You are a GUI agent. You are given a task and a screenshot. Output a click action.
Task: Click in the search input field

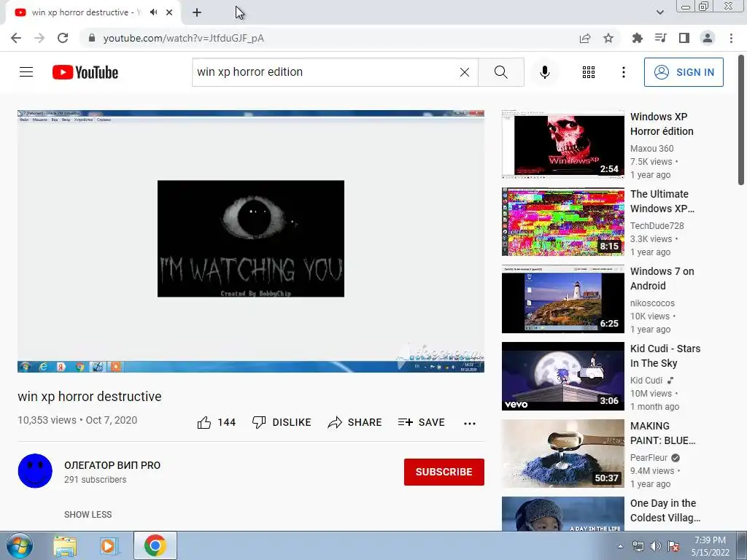(x=326, y=72)
